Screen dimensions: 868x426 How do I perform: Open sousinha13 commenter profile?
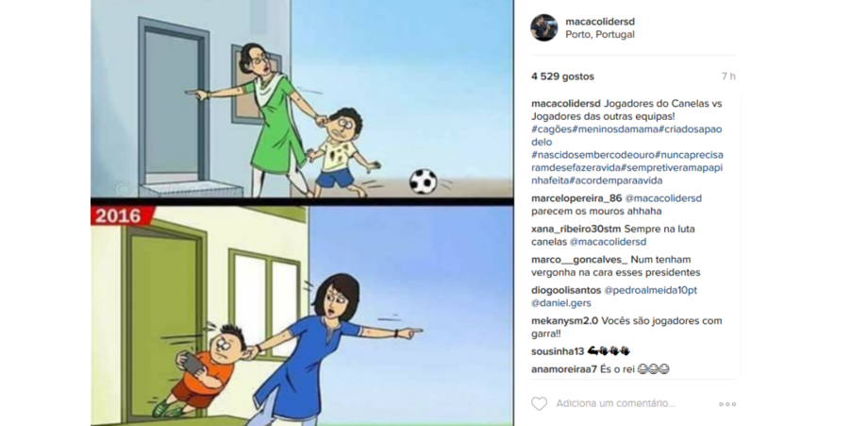[x=558, y=351]
